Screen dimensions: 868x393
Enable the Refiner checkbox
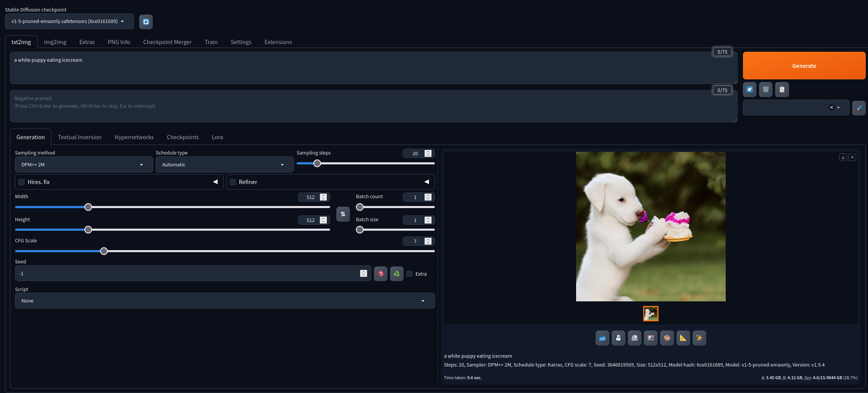(x=233, y=182)
